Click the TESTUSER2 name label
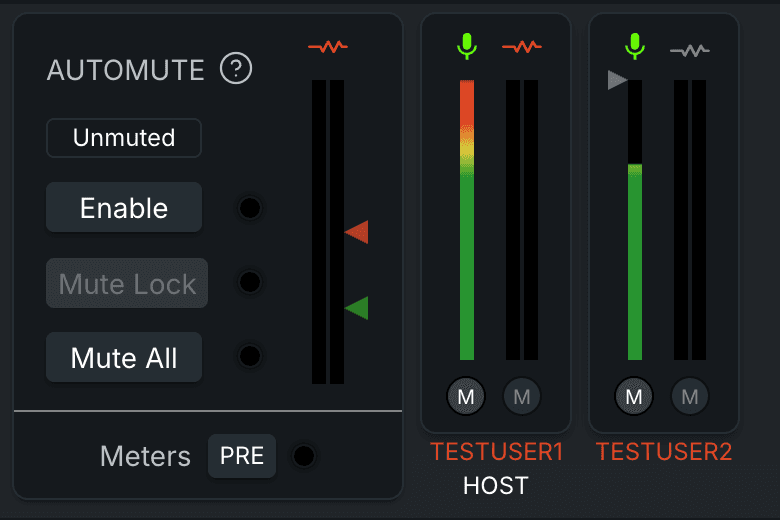The width and height of the screenshot is (780, 520). (664, 452)
